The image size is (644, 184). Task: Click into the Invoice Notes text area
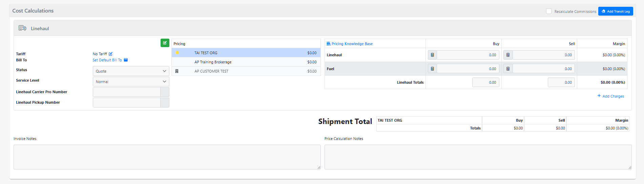pos(167,157)
